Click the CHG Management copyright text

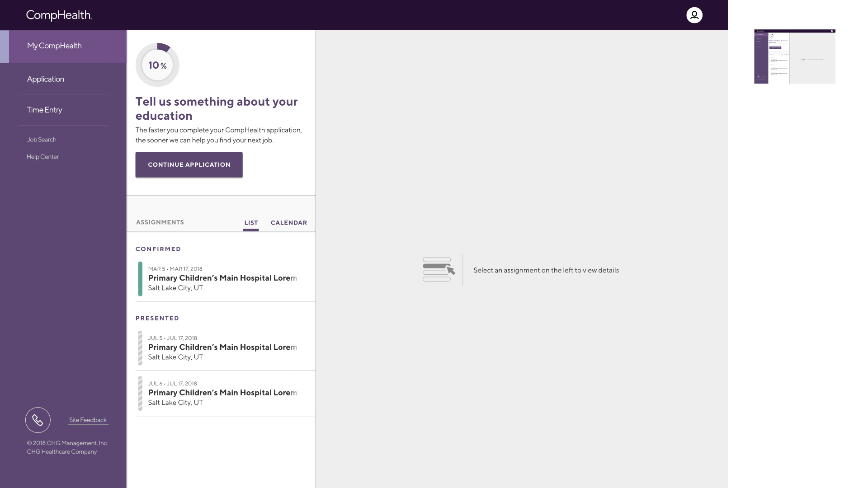(x=67, y=447)
